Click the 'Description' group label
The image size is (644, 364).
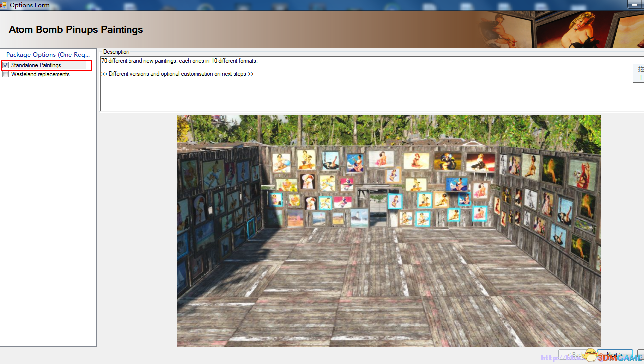pyautogui.click(x=116, y=52)
